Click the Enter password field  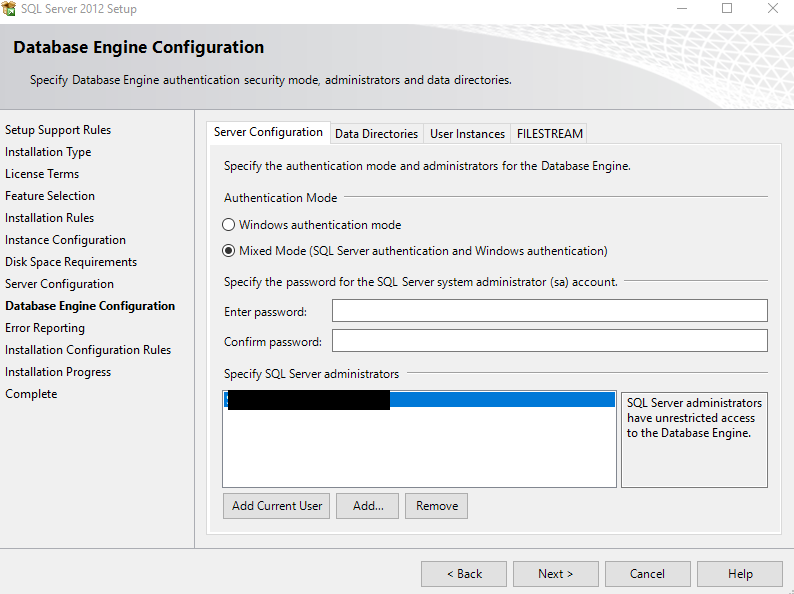tap(549, 311)
